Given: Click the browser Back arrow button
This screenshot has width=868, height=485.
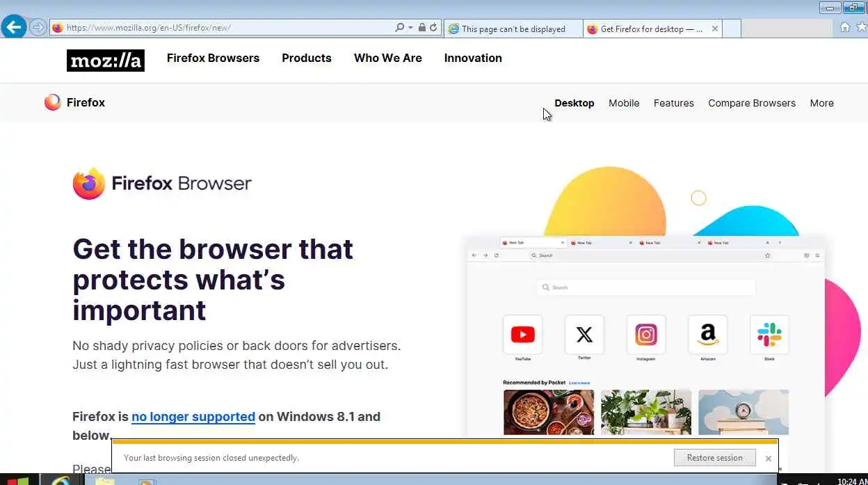Looking at the screenshot, I should pyautogui.click(x=13, y=28).
